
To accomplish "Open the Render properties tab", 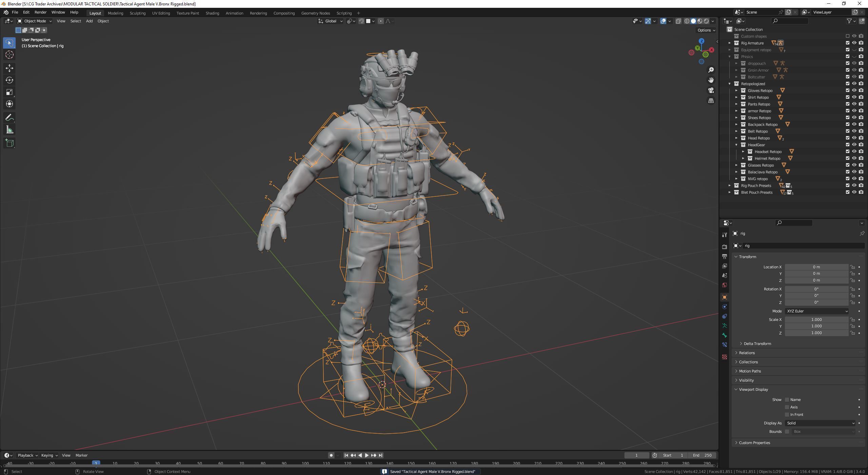I will point(725,247).
